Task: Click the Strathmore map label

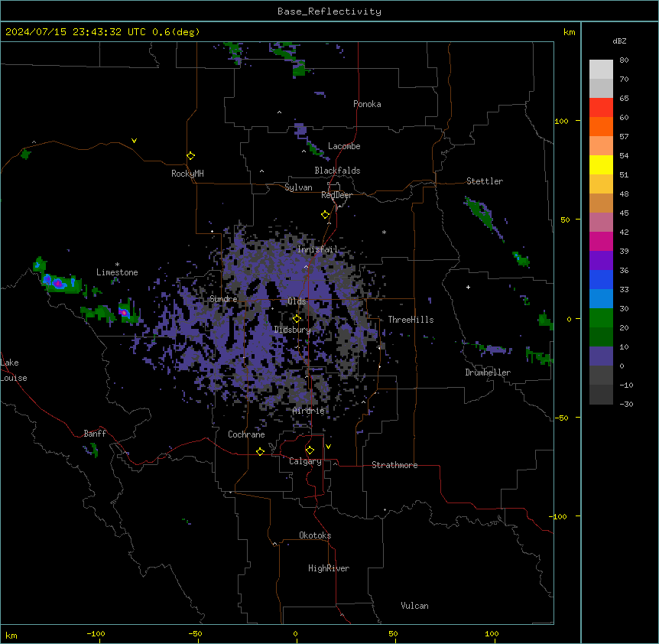Action: [x=394, y=465]
